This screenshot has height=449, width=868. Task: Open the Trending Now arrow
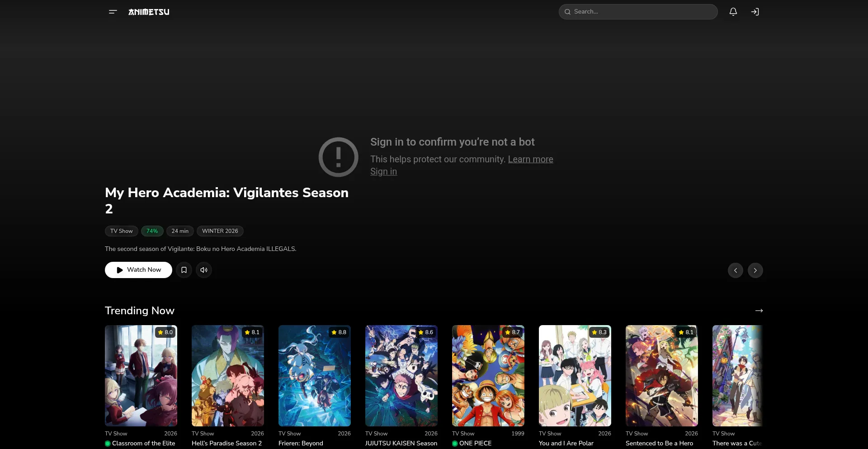tap(759, 311)
